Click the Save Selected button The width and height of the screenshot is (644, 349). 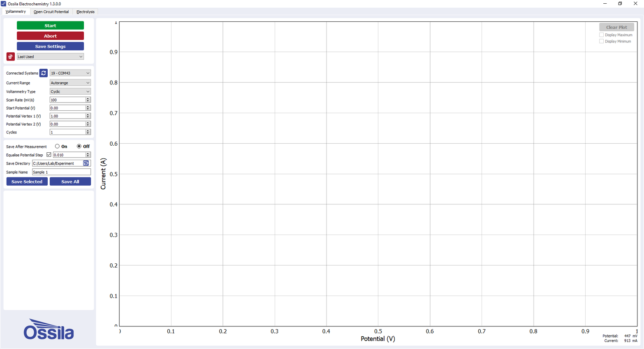pos(27,181)
